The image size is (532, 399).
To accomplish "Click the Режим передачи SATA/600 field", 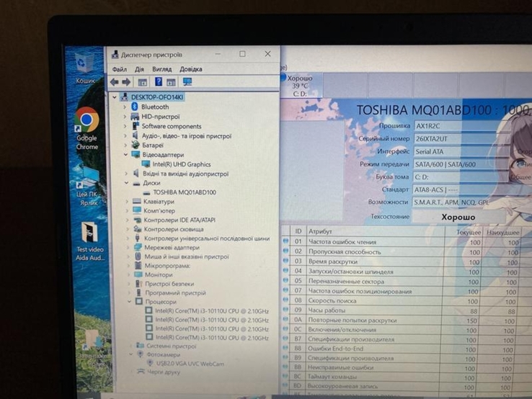I will coord(461,164).
